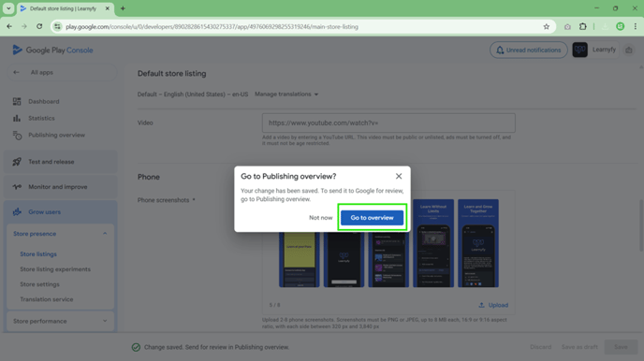The height and width of the screenshot is (361, 644).
Task: Open Translation service
Action: tap(47, 299)
